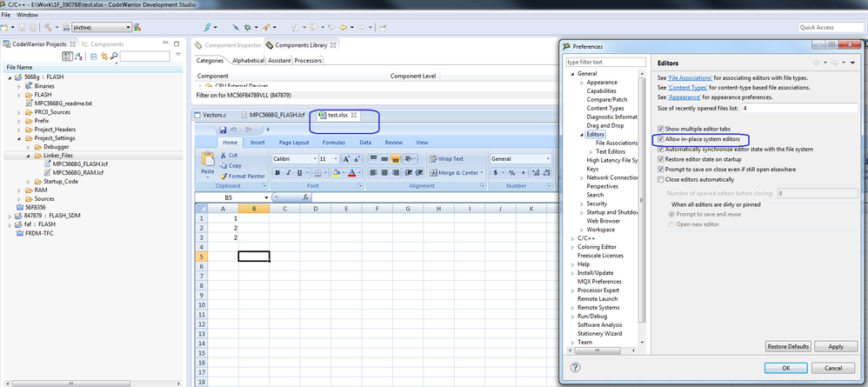The width and height of the screenshot is (868, 387).
Task: Click the Align Text Left icon
Action: click(374, 173)
